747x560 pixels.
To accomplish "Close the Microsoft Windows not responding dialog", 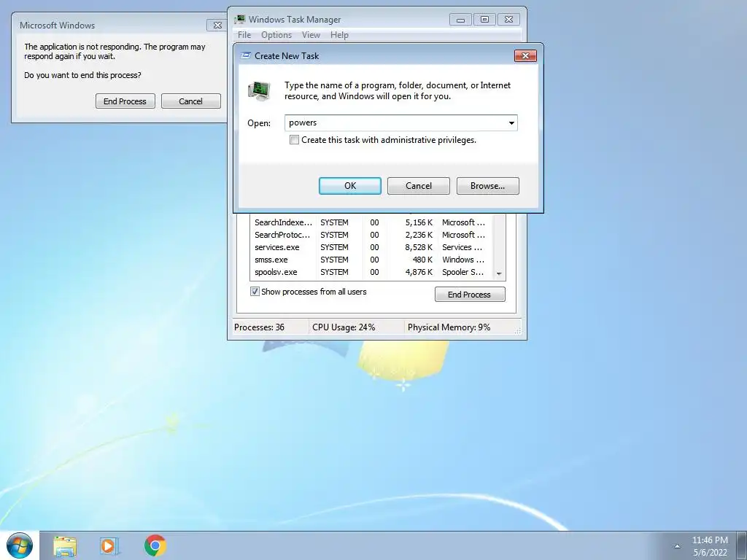I will click(x=217, y=26).
